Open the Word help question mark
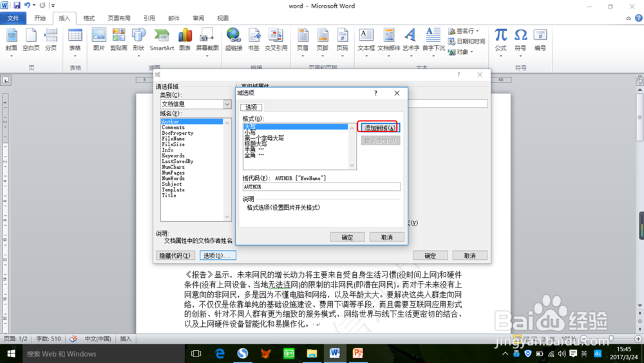Viewport: 644px width, 363px height. (x=639, y=18)
